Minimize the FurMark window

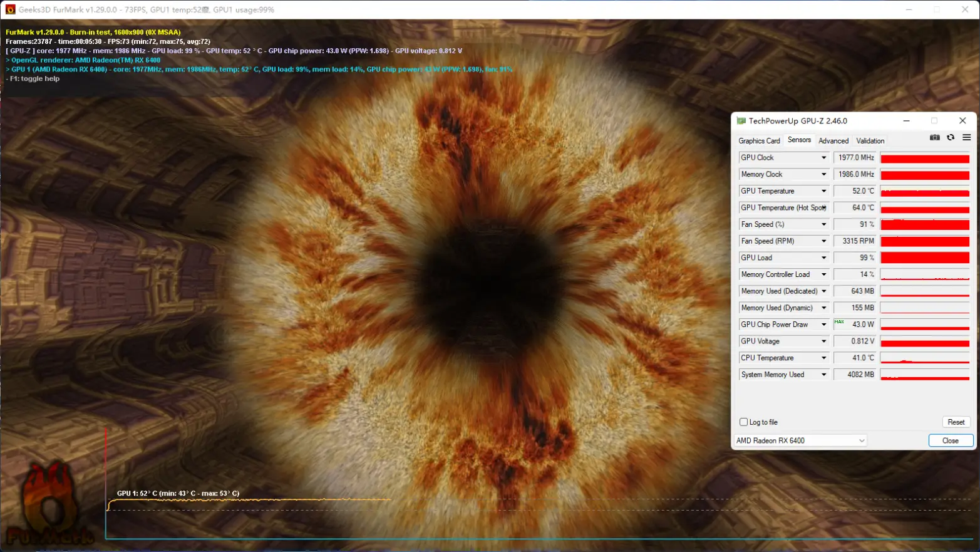click(909, 9)
